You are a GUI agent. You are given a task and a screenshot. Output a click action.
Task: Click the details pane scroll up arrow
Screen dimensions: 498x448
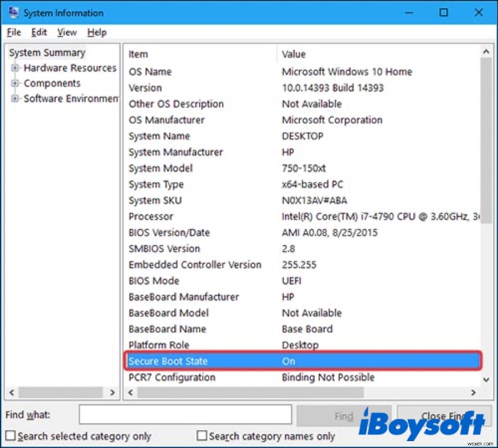(x=486, y=52)
